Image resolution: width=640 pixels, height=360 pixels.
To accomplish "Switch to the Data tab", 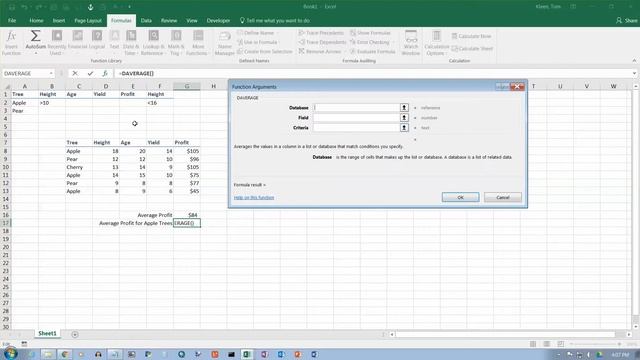I will coord(146,20).
